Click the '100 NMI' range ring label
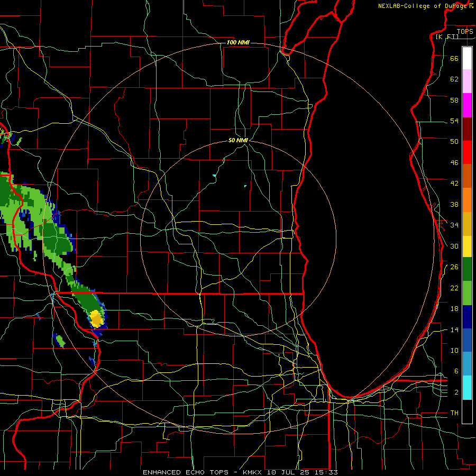Screen dimensions: 476x476 point(238,42)
